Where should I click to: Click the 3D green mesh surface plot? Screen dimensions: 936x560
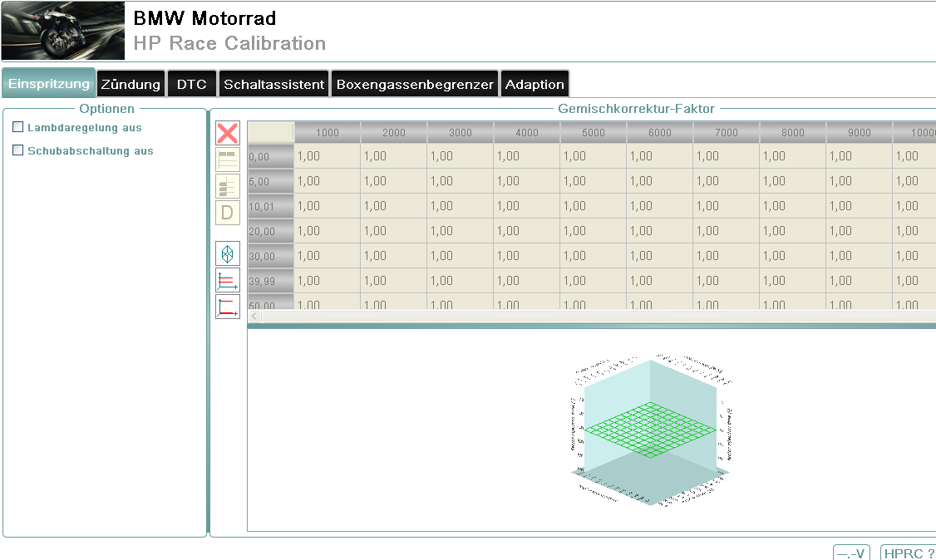(650, 430)
